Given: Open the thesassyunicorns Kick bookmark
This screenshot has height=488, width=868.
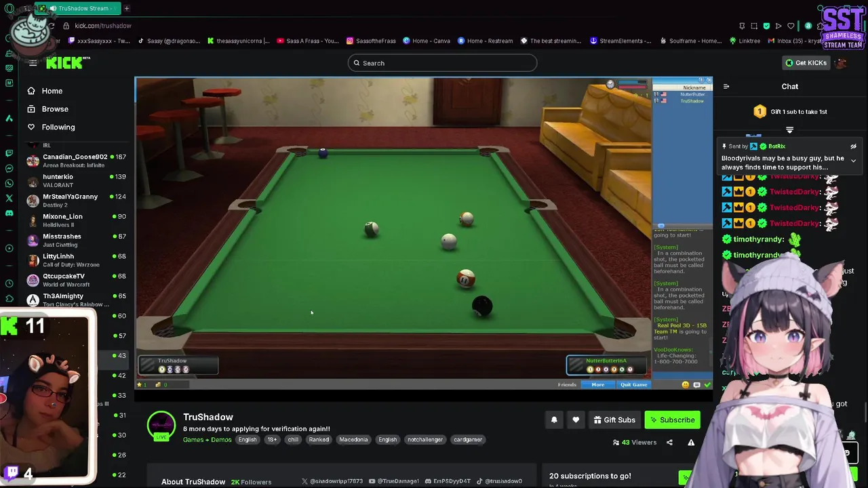Looking at the screenshot, I should coord(239,41).
